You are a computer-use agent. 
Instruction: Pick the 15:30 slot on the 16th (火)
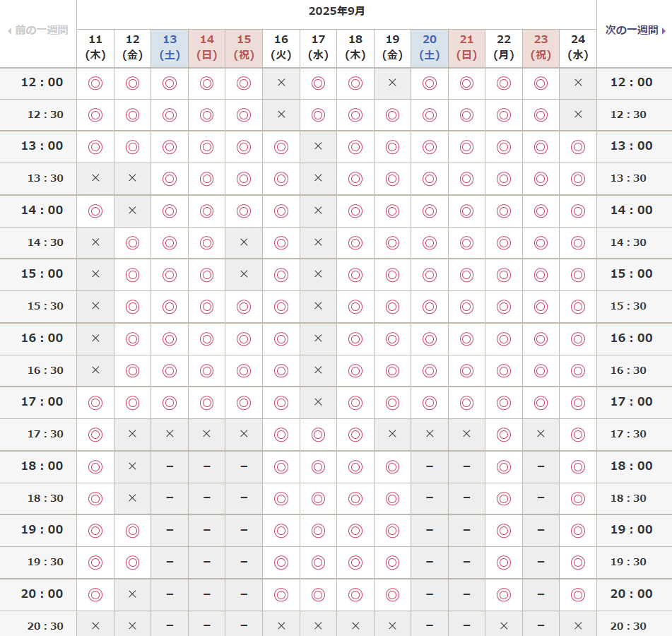[x=281, y=306]
